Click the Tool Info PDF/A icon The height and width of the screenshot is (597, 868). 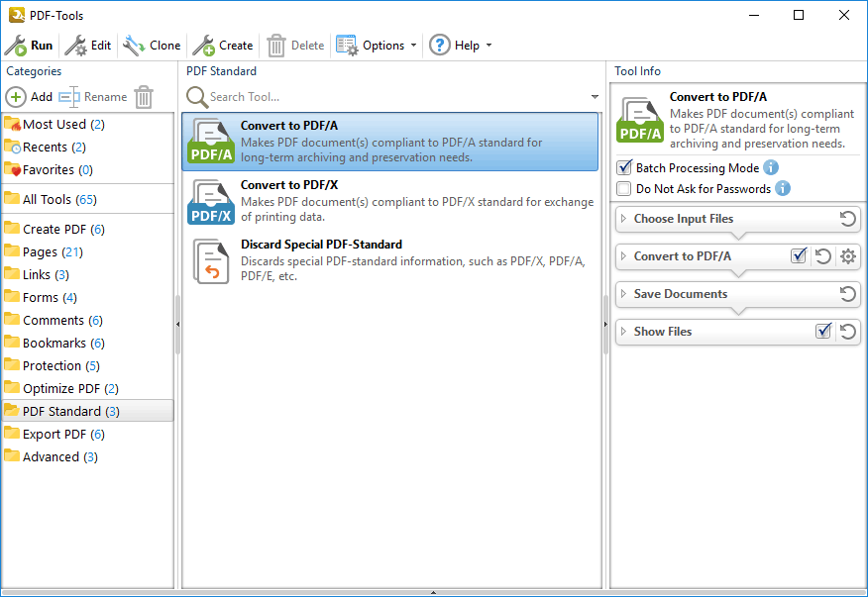pos(639,120)
